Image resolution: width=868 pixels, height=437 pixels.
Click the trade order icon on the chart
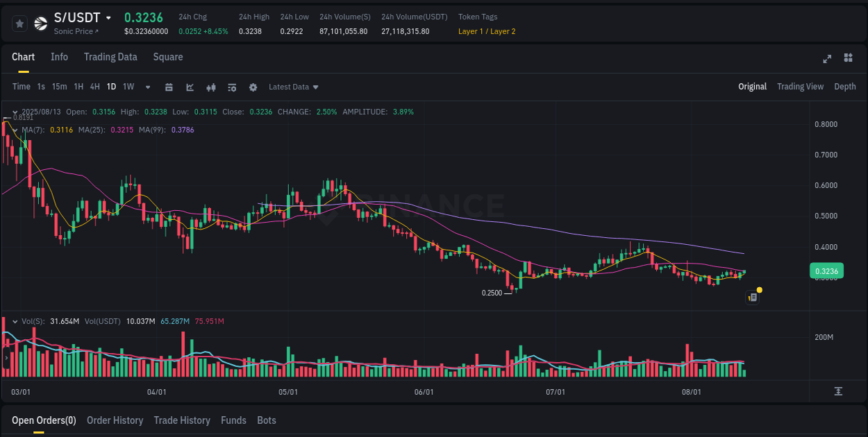coord(752,296)
